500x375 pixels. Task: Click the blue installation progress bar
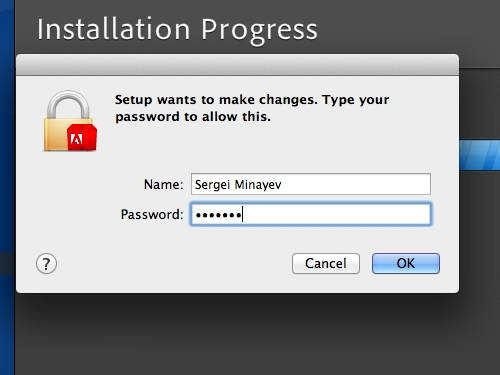pos(479,155)
